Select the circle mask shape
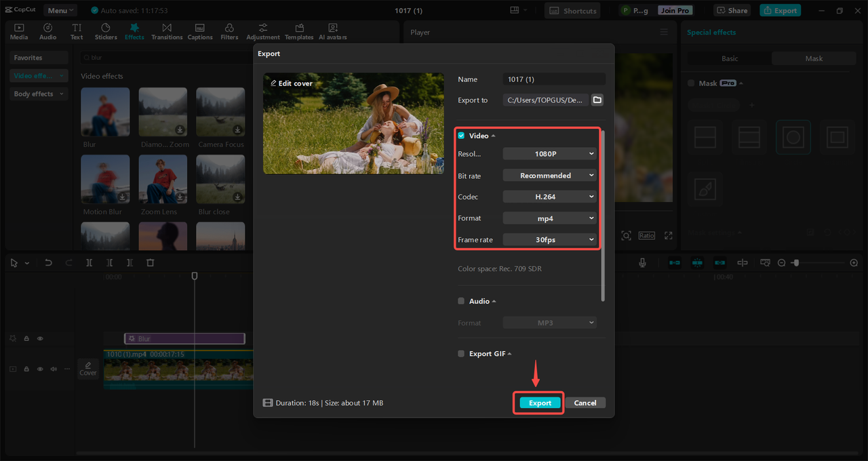868x461 pixels. tap(793, 137)
